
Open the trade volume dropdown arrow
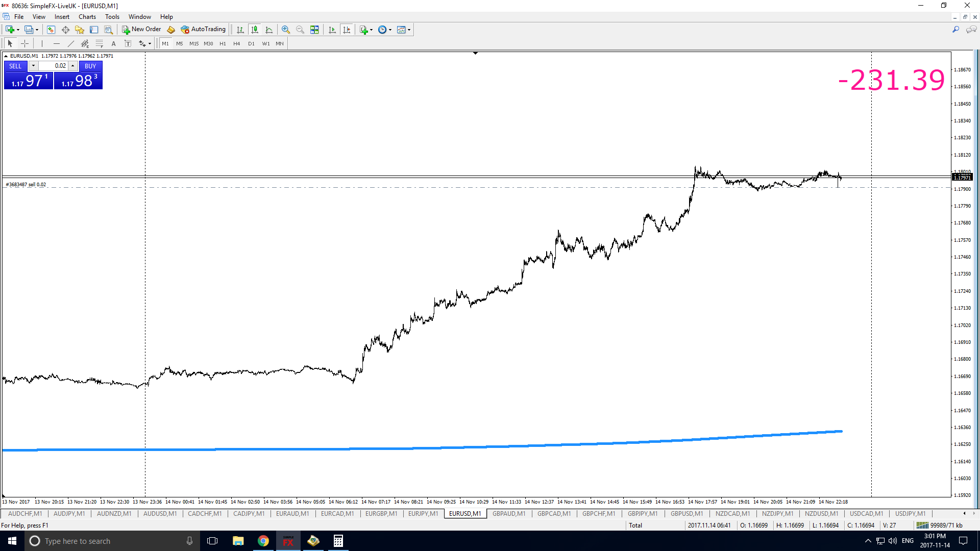pos(33,66)
